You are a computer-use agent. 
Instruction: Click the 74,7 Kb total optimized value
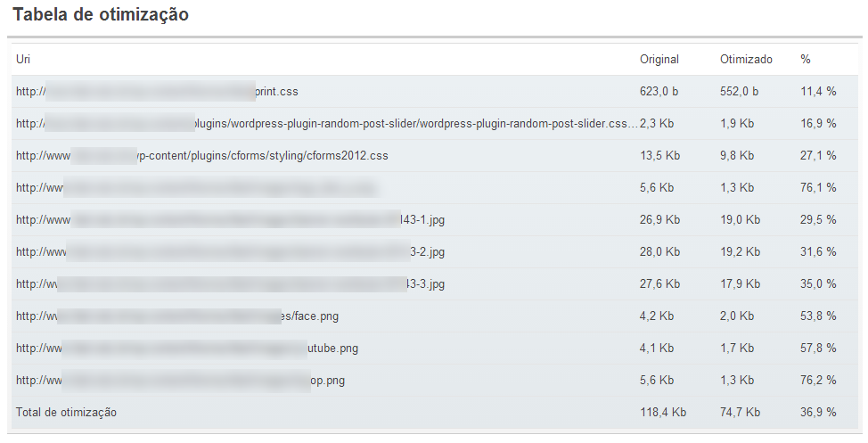[x=740, y=413]
